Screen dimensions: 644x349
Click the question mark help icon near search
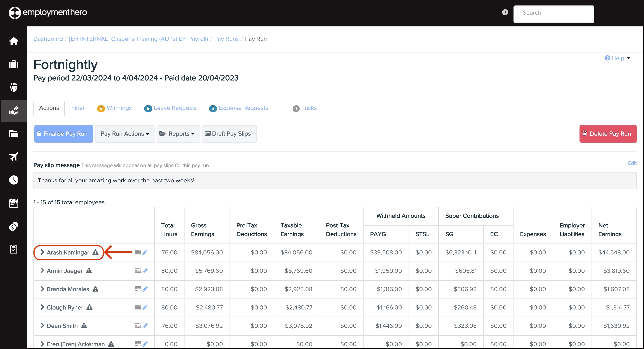(505, 12)
